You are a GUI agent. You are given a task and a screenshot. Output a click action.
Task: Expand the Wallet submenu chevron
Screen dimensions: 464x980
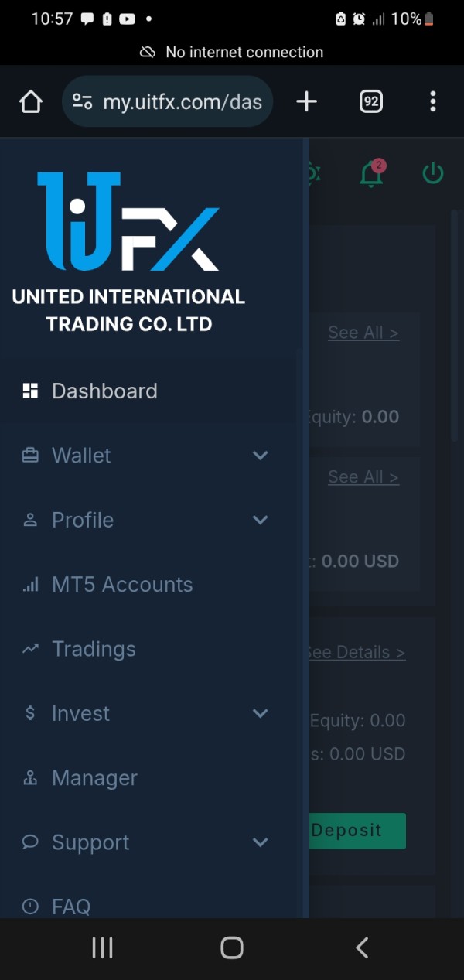[x=261, y=456]
